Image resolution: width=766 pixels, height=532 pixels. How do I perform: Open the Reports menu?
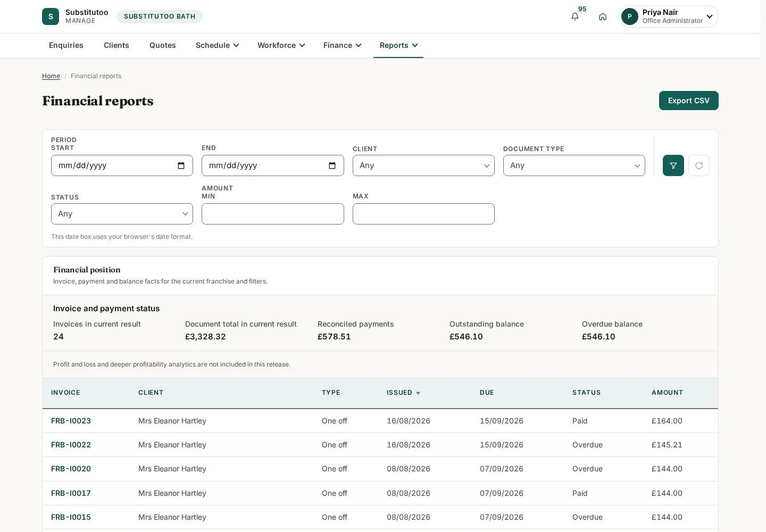coord(398,45)
